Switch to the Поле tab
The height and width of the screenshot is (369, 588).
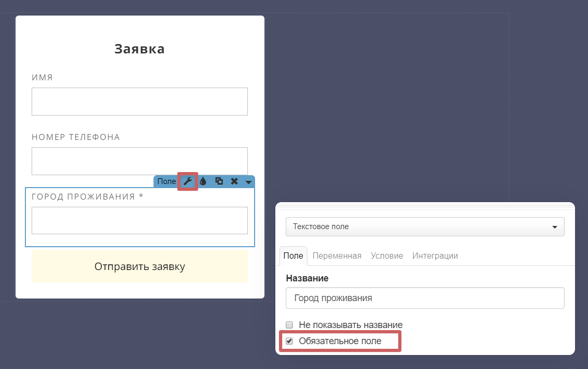click(293, 256)
